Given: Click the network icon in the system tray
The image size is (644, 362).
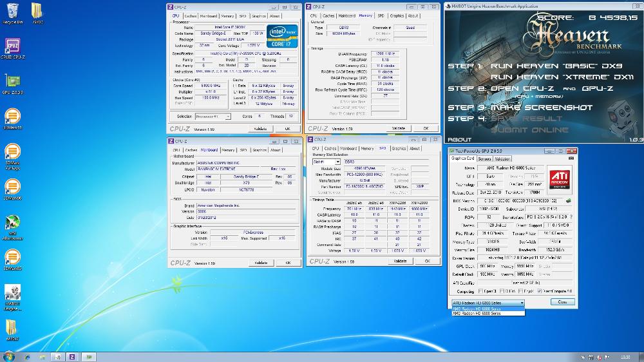Looking at the screenshot, I should tap(591, 357).
